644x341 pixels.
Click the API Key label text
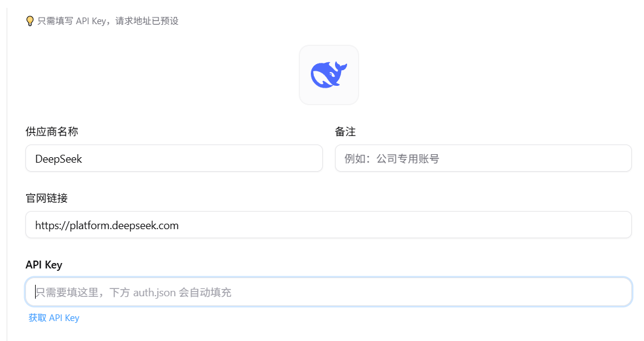pos(44,265)
